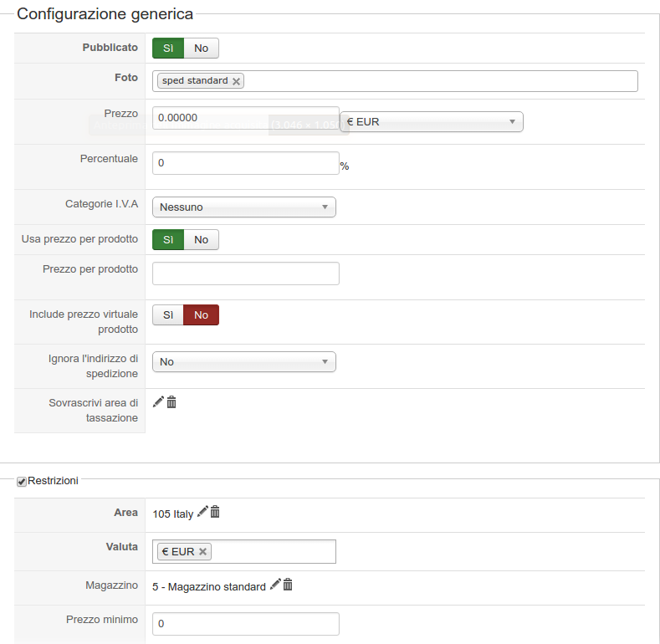Toggle the Restrizioni checkbox
Image resolution: width=660 pixels, height=644 pixels.
click(22, 482)
